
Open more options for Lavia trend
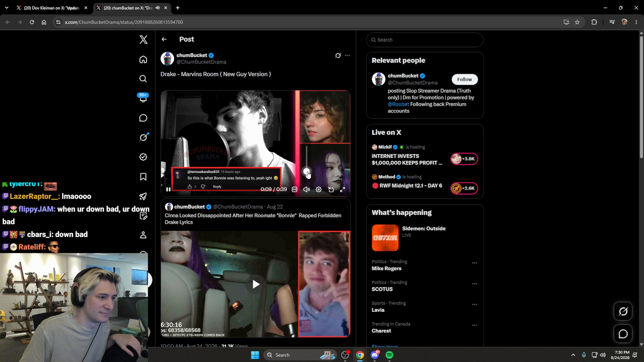pos(475,304)
